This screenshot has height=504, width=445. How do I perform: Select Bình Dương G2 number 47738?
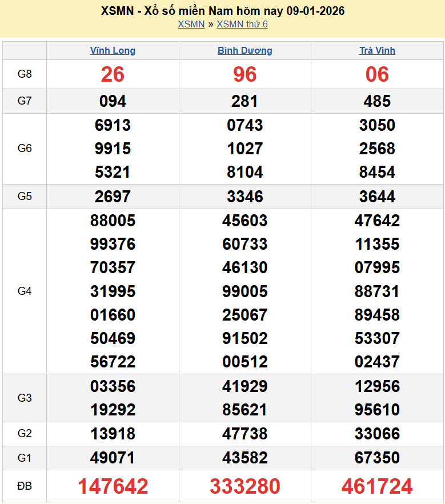tap(244, 434)
